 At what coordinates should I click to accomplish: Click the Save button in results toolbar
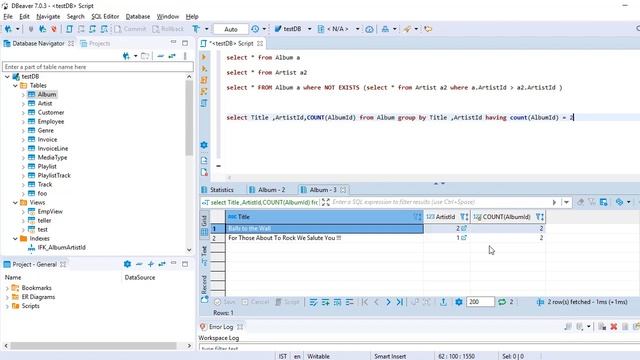pos(225,302)
